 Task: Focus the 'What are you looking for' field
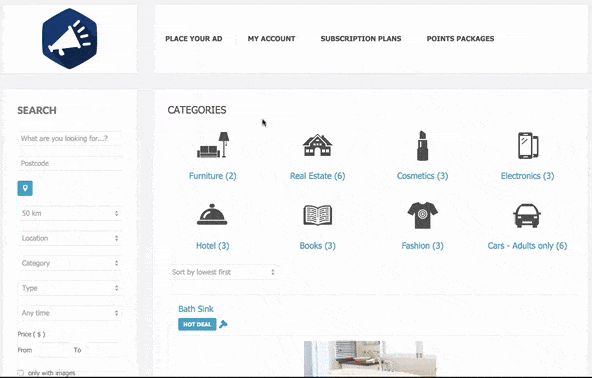pyautogui.click(x=70, y=139)
